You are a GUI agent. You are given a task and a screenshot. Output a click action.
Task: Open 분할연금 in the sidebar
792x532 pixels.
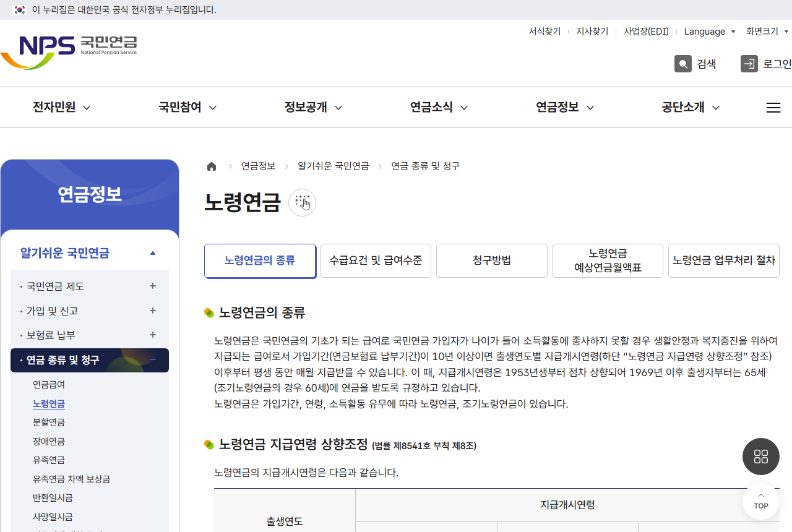click(x=49, y=423)
